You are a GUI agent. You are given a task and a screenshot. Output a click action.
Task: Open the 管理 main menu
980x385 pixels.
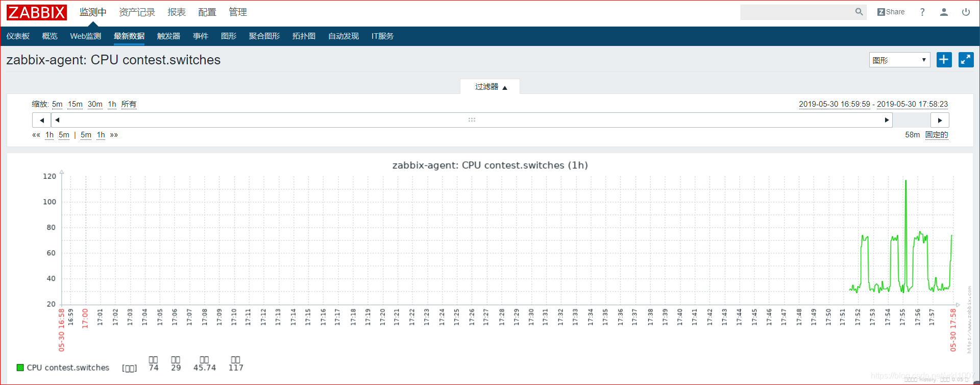tap(238, 12)
